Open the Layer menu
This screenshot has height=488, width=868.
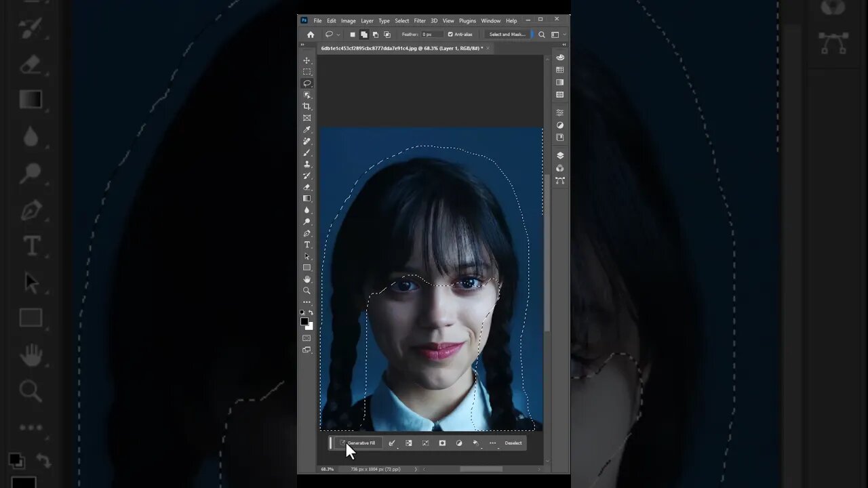(x=367, y=21)
